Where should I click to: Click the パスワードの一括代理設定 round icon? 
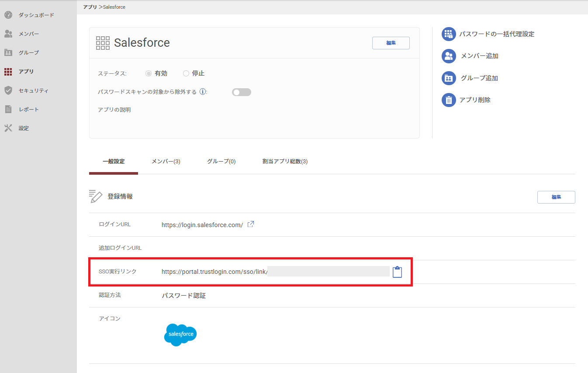coord(449,34)
